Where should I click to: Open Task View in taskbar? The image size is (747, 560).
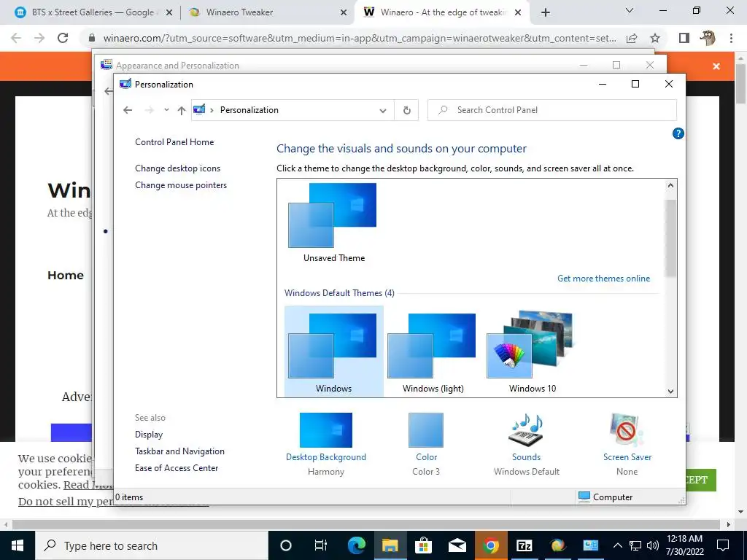[321, 545]
